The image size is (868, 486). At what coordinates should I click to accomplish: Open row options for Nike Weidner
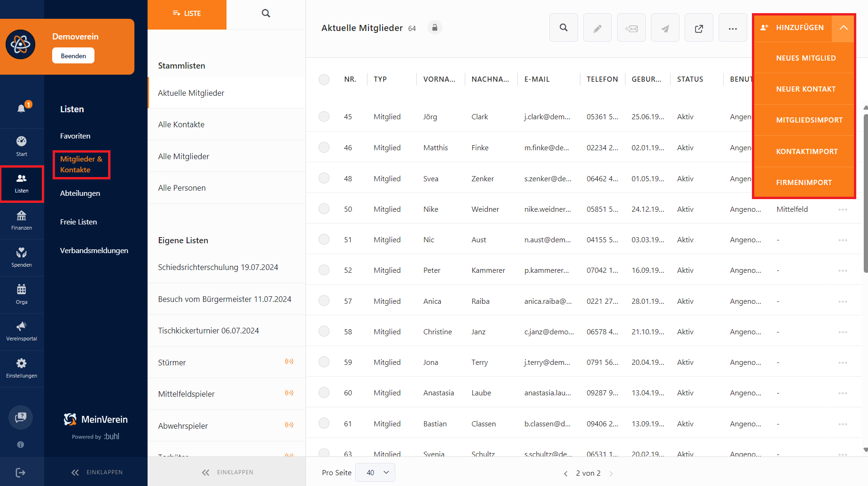[843, 209]
